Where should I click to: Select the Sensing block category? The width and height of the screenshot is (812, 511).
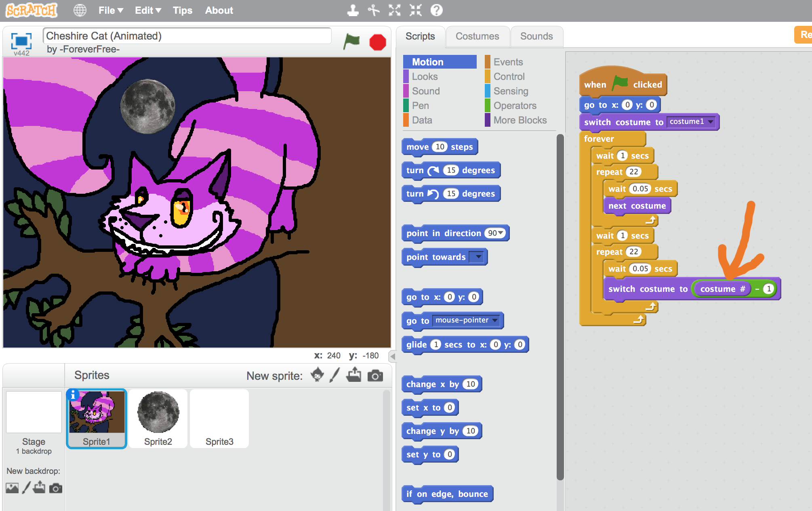tap(511, 91)
